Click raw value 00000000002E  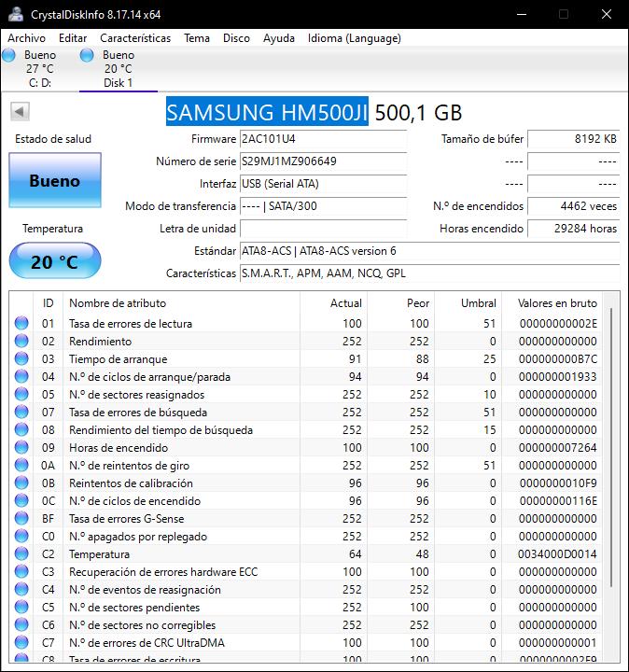(558, 324)
